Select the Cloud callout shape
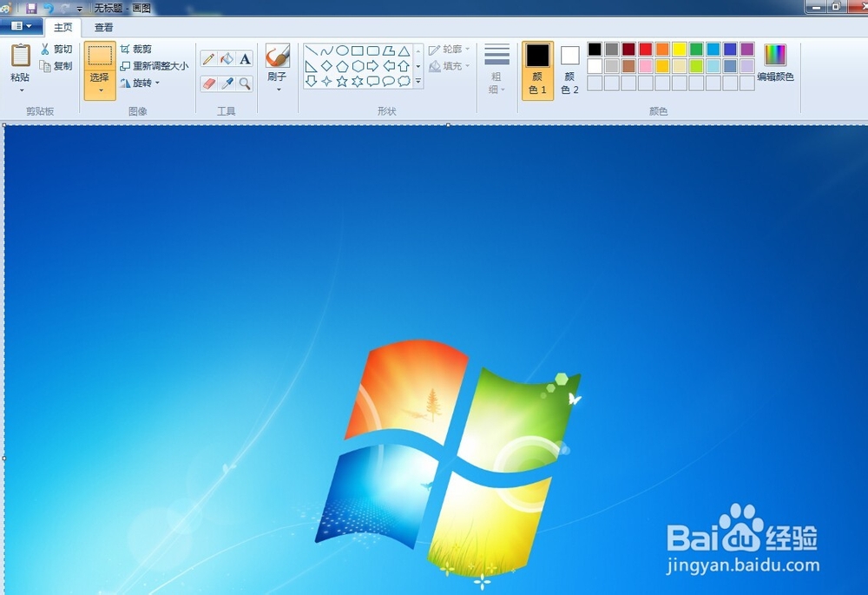 (404, 82)
